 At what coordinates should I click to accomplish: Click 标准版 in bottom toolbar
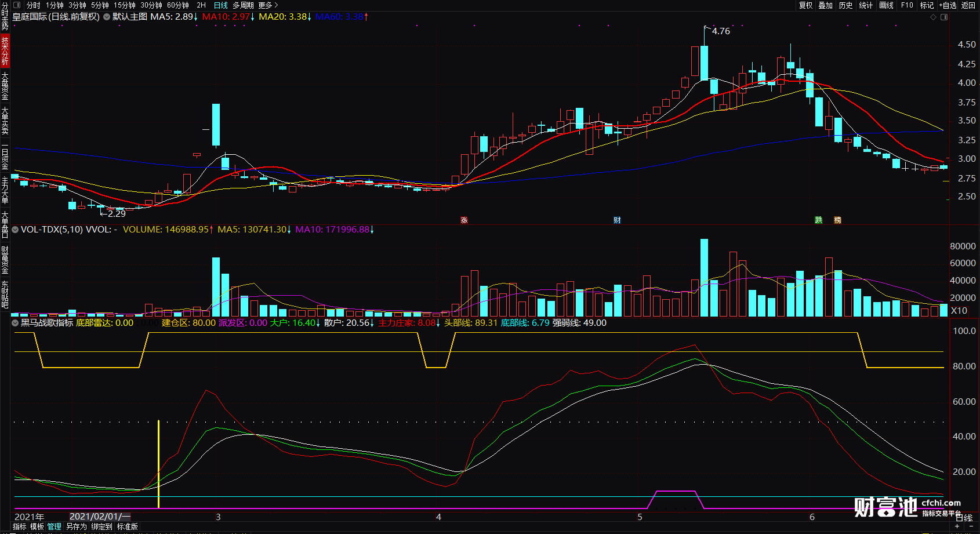coord(128,526)
